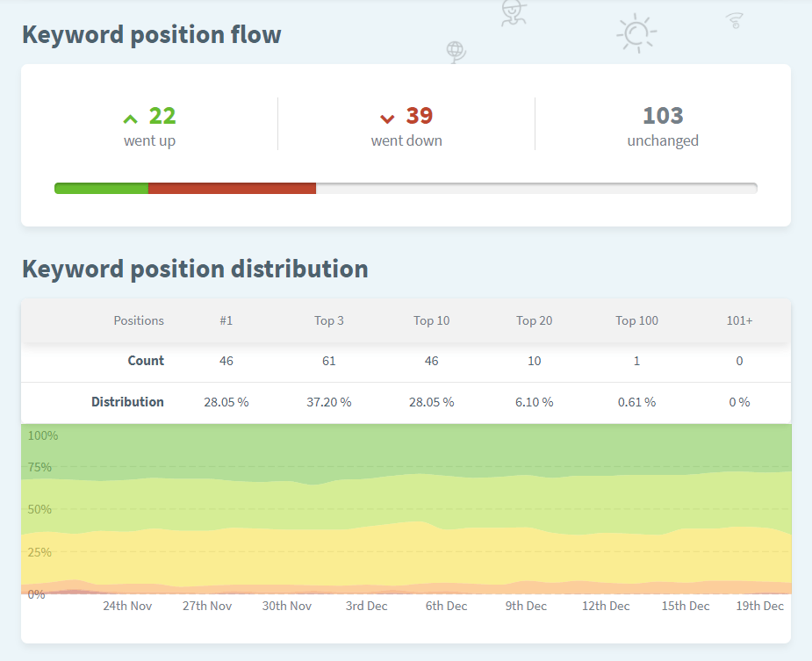This screenshot has height=661, width=812.
Task: Select the Top 20 column header
Action: pos(534,320)
